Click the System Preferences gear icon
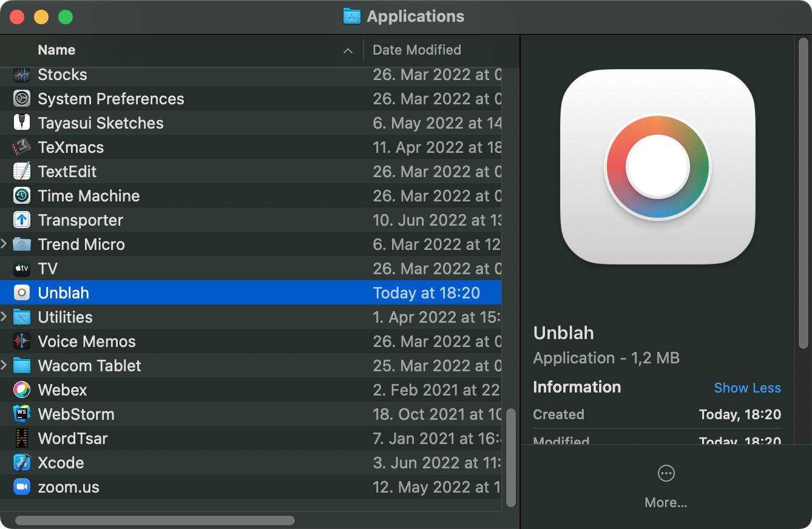 pos(22,99)
